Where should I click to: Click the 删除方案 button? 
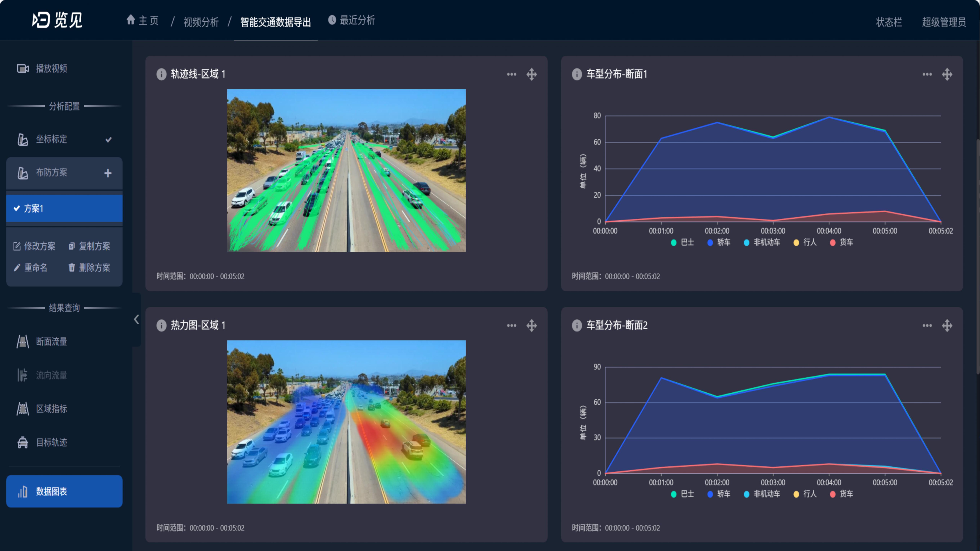(x=89, y=268)
